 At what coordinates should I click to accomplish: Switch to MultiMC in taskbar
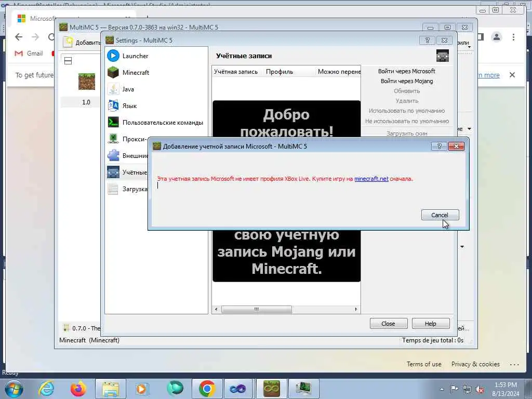pyautogui.click(x=271, y=389)
